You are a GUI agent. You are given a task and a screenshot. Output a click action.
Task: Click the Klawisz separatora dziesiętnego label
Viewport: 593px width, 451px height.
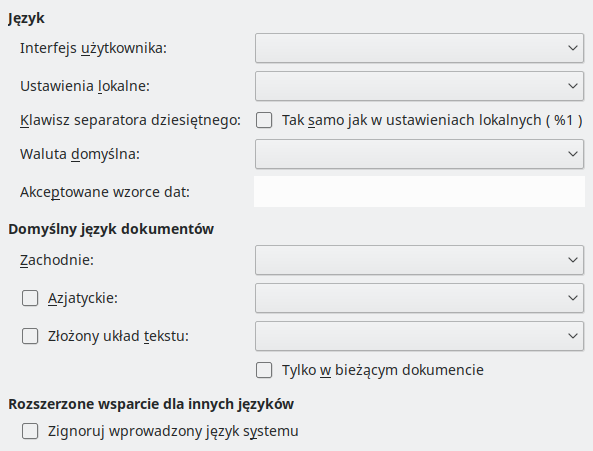(x=130, y=120)
